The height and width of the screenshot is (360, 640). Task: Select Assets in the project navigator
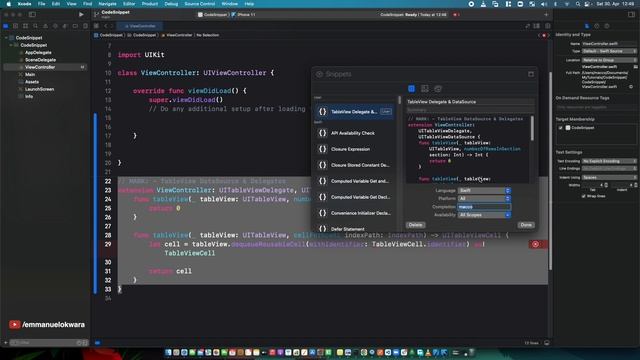click(x=32, y=82)
